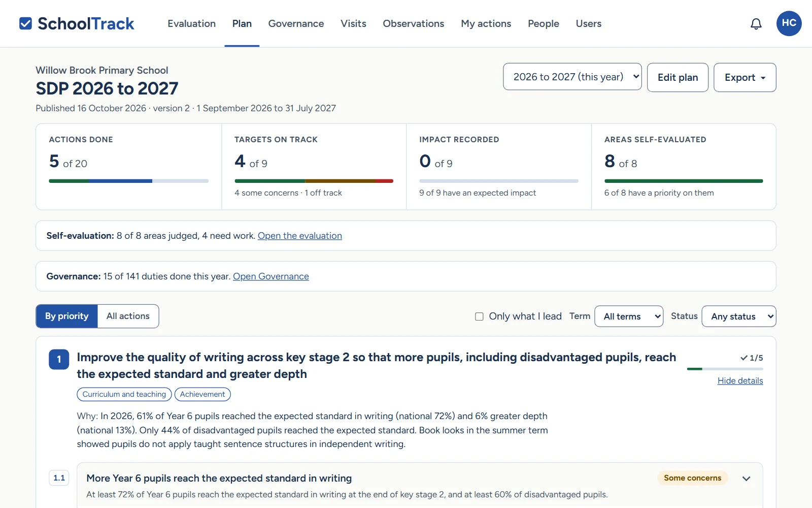The width and height of the screenshot is (812, 508).
Task: Open notifications bell
Action: [x=756, y=24]
